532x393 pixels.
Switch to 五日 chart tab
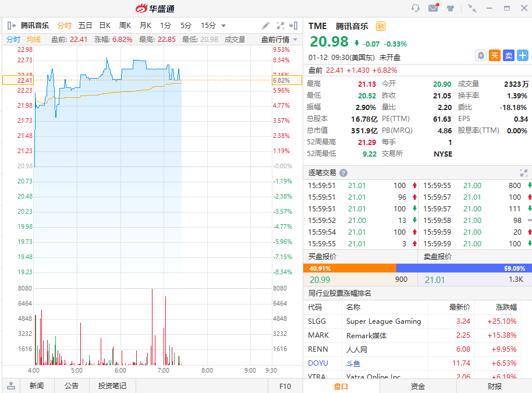85,26
